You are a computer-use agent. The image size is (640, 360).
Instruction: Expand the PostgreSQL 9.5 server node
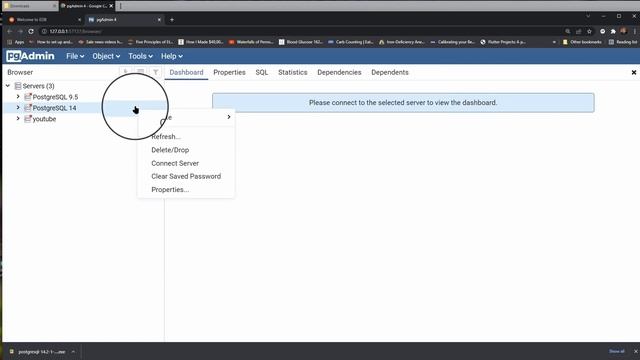pos(18,97)
